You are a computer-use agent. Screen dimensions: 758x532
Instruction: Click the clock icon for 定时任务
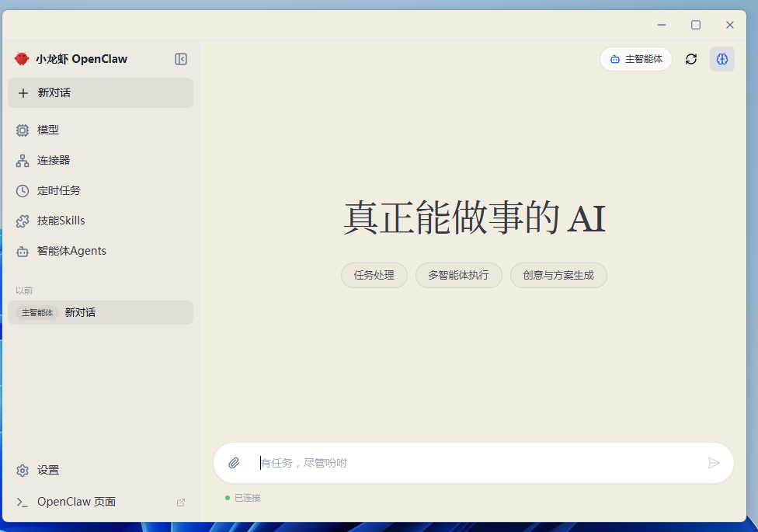(23, 190)
